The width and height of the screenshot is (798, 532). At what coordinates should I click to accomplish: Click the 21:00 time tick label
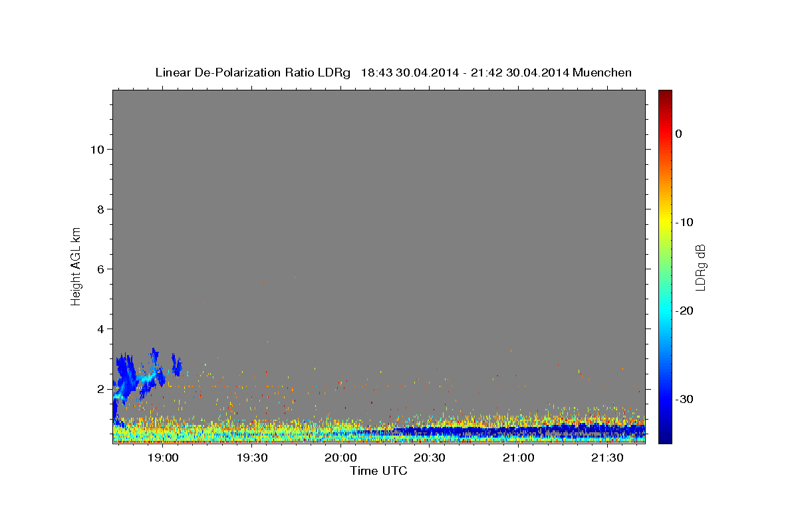[x=518, y=458]
